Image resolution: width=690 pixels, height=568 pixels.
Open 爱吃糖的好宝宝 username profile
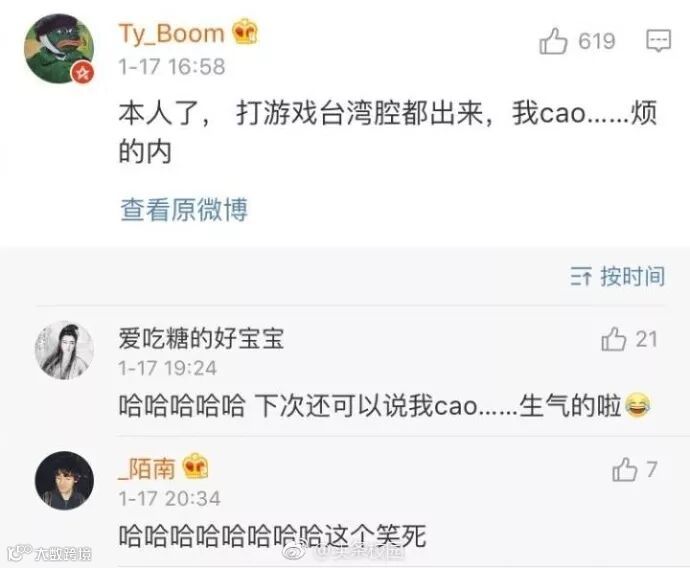coord(201,339)
